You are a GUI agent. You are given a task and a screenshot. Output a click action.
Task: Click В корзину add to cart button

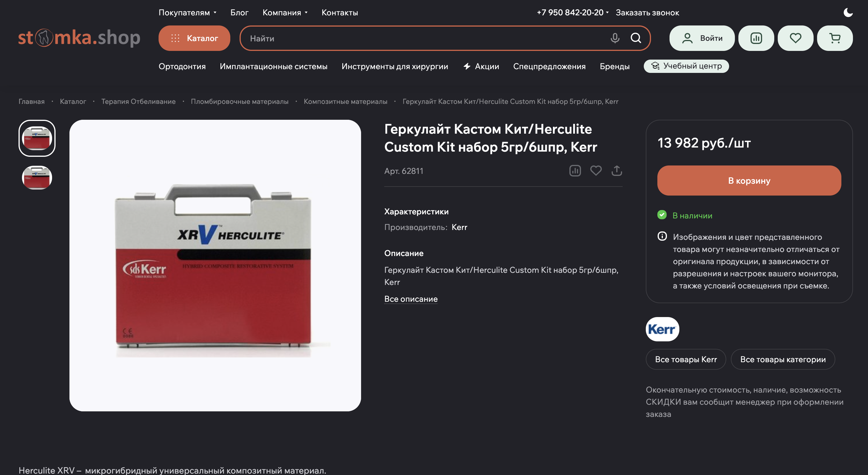point(749,181)
